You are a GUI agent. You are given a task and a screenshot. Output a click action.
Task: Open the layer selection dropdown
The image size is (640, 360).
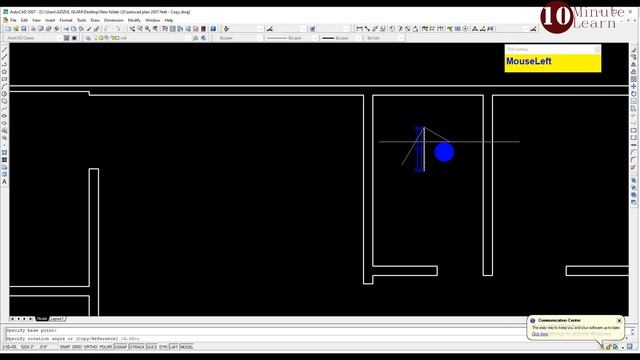pos(143,38)
